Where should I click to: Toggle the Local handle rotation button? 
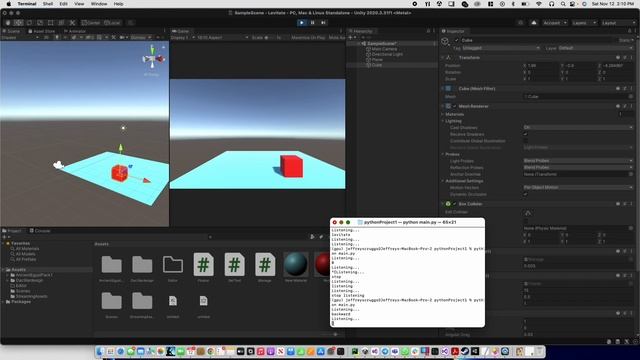tap(112, 23)
